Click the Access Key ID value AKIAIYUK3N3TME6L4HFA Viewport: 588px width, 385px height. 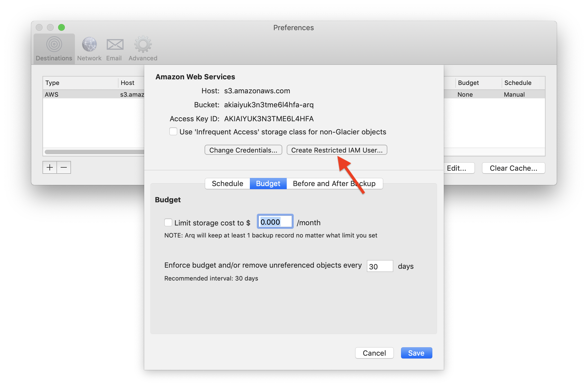click(x=269, y=119)
